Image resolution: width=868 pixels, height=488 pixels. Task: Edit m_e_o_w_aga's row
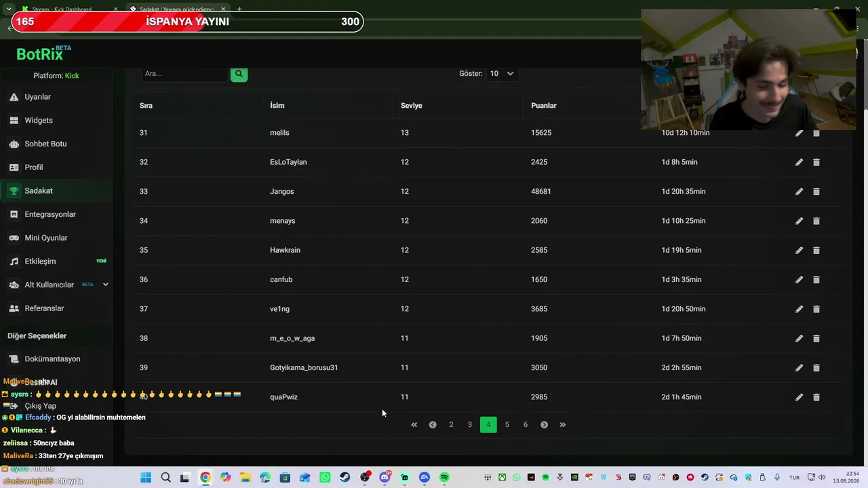[799, 338]
